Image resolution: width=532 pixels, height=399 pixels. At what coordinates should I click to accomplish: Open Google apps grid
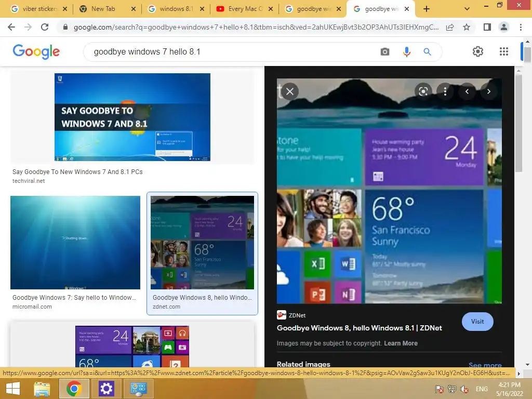pos(504,51)
